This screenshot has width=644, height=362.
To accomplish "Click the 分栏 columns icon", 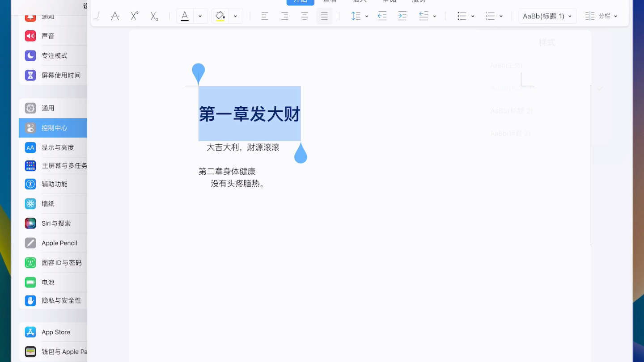I will [590, 16].
